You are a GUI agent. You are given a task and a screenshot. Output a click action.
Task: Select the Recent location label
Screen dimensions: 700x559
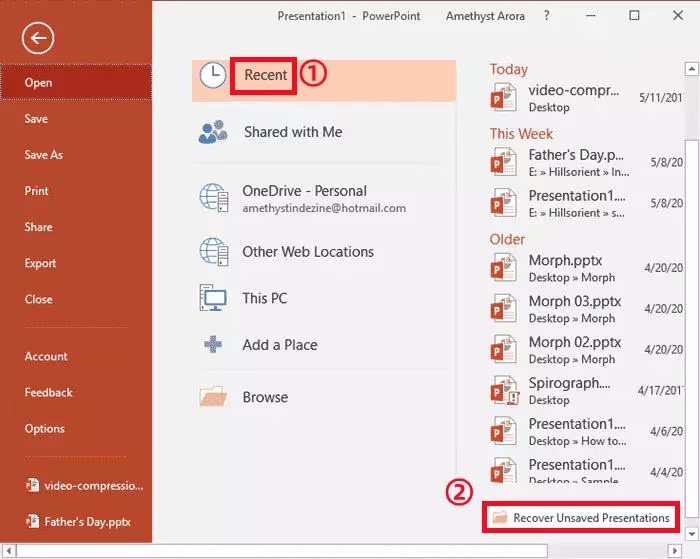265,75
